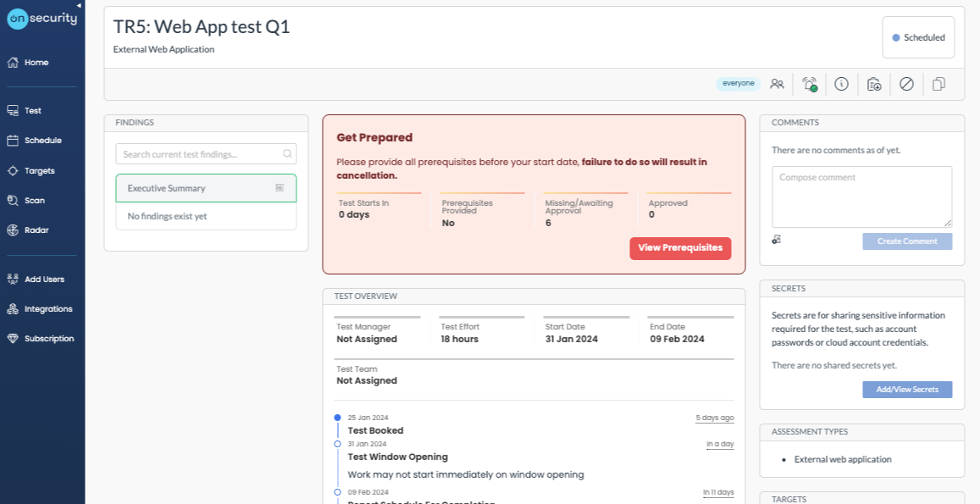Click the Add/View Secrets button

pos(907,390)
